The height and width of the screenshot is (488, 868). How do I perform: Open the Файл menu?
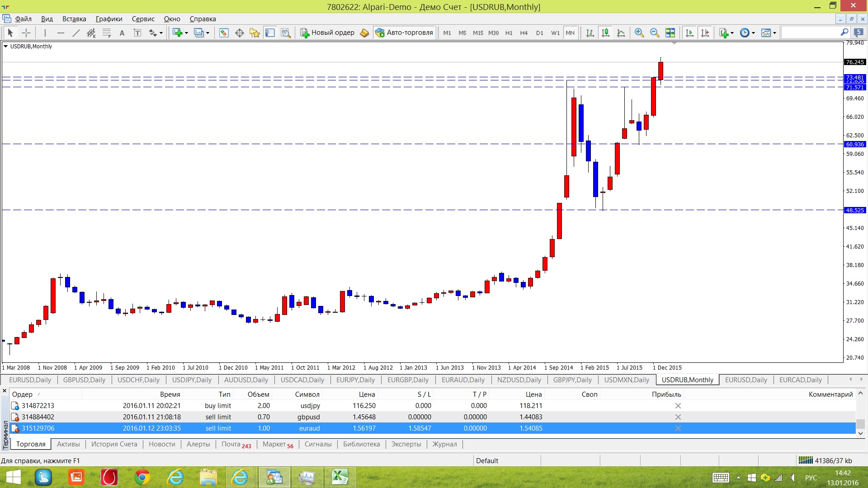(x=23, y=19)
